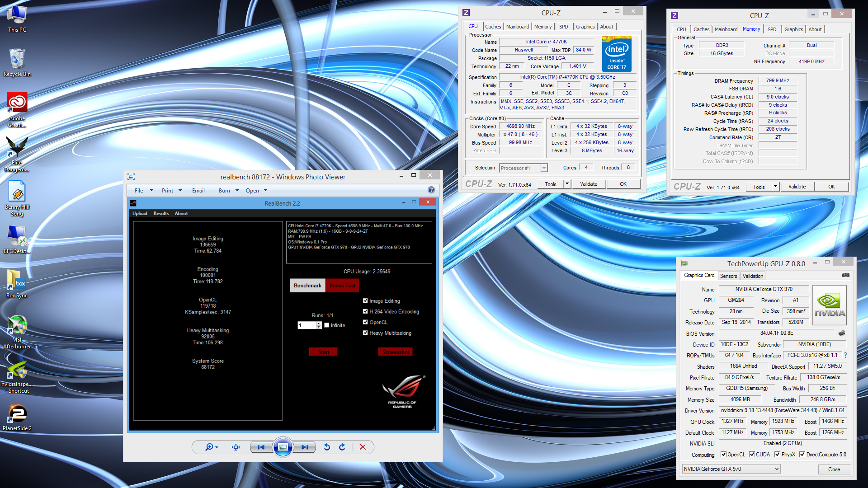Click the runs number input field
This screenshot has width=868, height=488.
307,325
